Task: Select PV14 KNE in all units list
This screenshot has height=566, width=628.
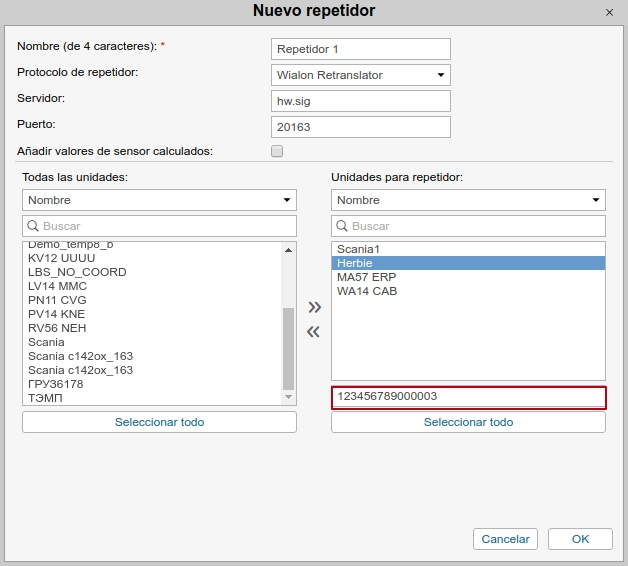Action: [x=57, y=314]
